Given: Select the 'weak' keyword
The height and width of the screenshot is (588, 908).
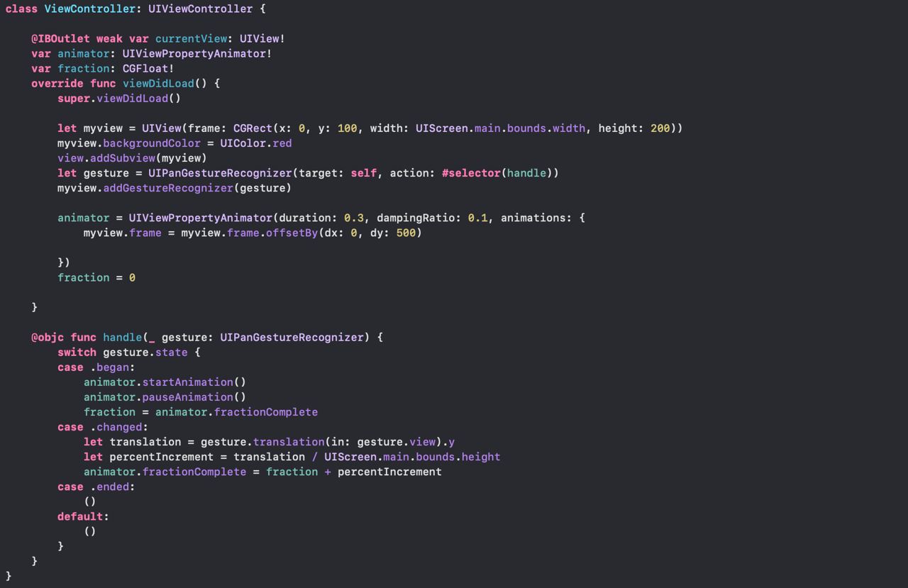Looking at the screenshot, I should (x=109, y=39).
